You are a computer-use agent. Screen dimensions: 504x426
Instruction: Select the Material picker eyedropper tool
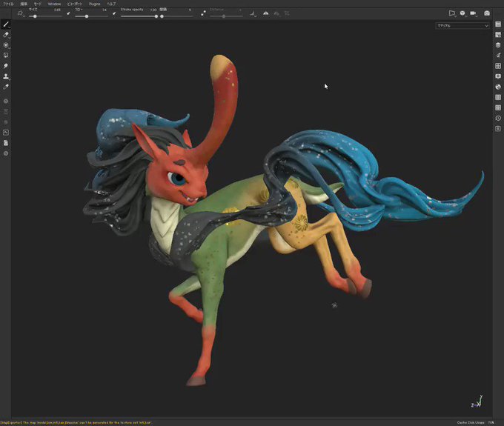6,87
